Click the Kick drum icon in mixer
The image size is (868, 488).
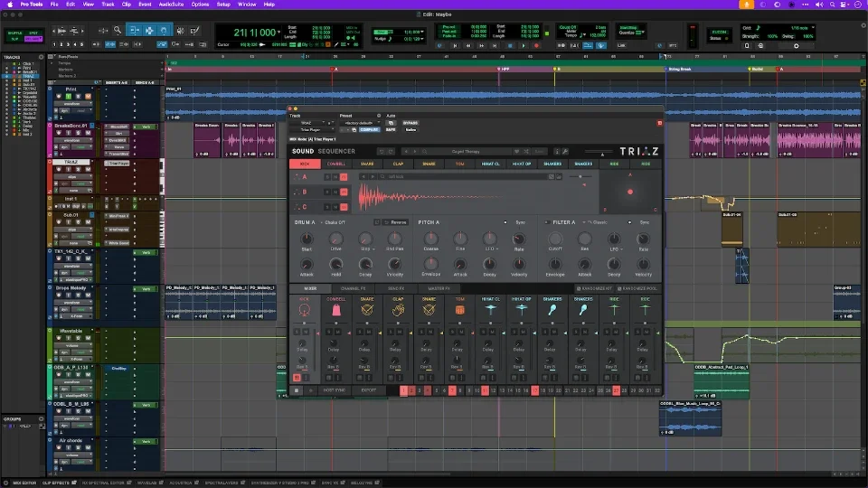tap(305, 310)
